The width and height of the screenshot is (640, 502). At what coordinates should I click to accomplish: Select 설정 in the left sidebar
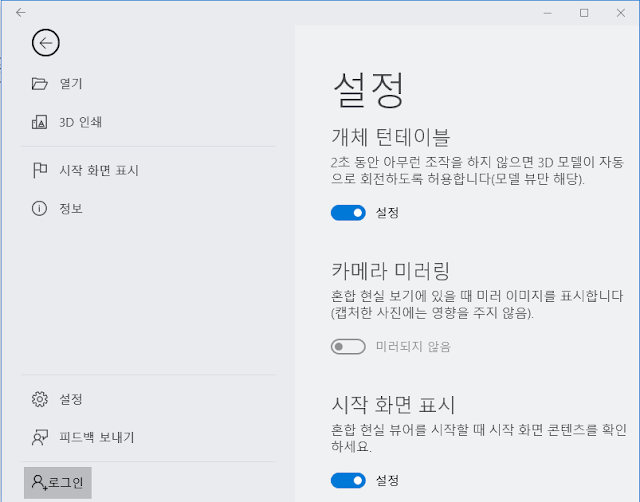point(148,399)
